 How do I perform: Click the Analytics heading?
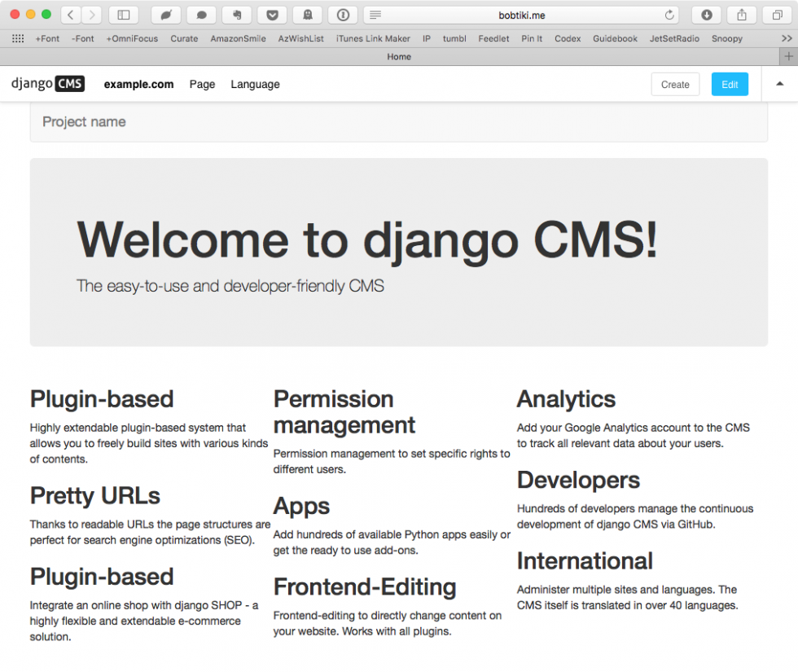point(566,399)
